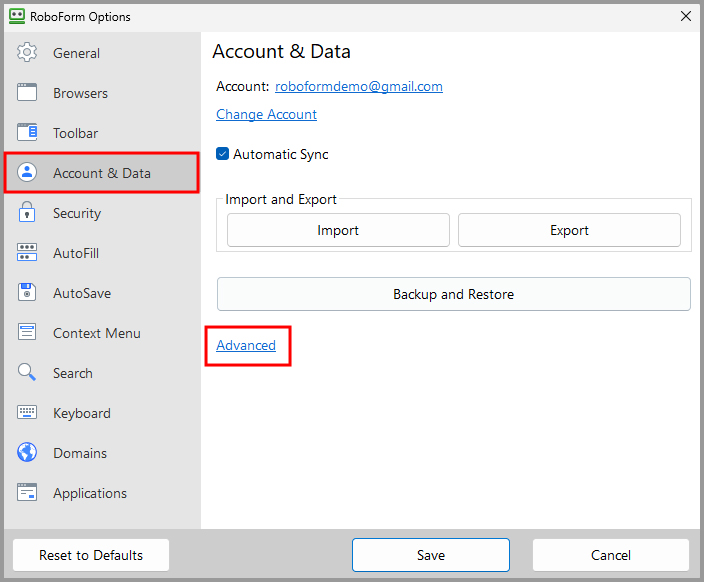The height and width of the screenshot is (582, 704).
Task: Click the Export button
Action: [569, 230]
